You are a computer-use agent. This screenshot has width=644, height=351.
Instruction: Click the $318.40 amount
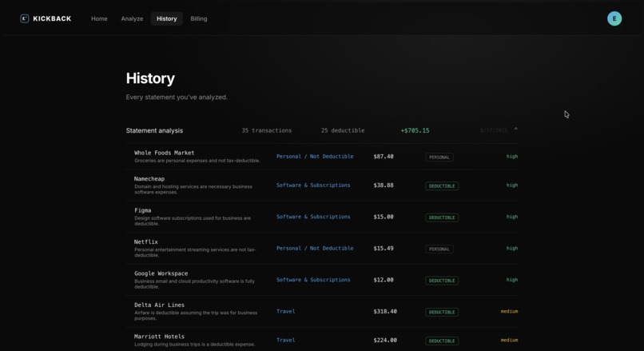(385, 311)
